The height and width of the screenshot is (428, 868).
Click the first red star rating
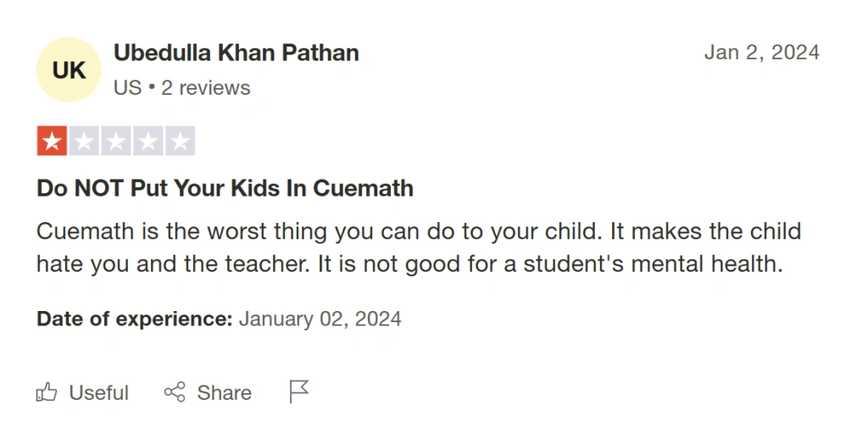(52, 141)
